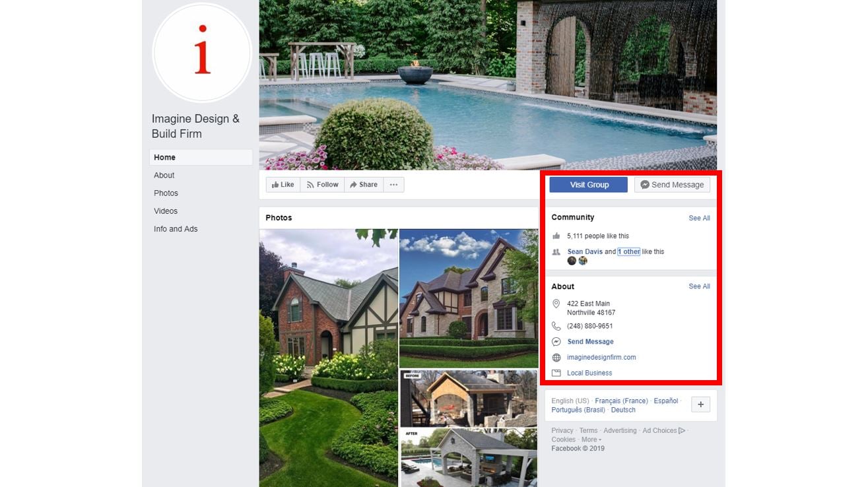Click the red 'i' profile picture
Image resolution: width=868 pixels, height=487 pixels.
[202, 53]
